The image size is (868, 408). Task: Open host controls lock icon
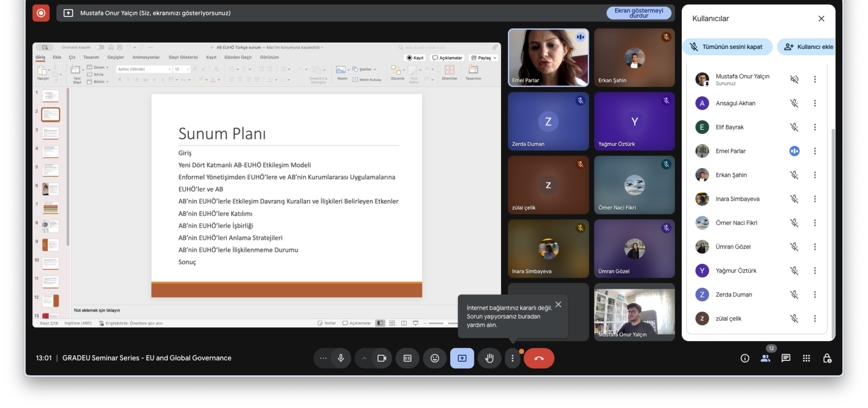tap(827, 358)
